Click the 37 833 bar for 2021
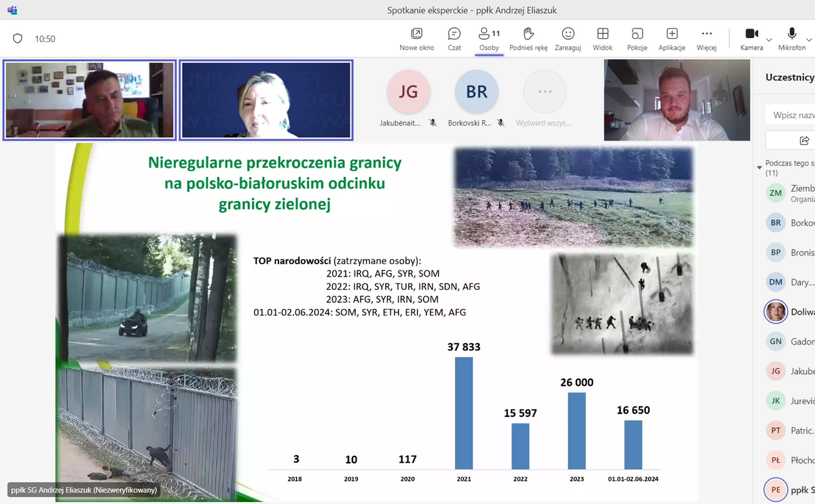The height and width of the screenshot is (504, 815). tap(464, 413)
